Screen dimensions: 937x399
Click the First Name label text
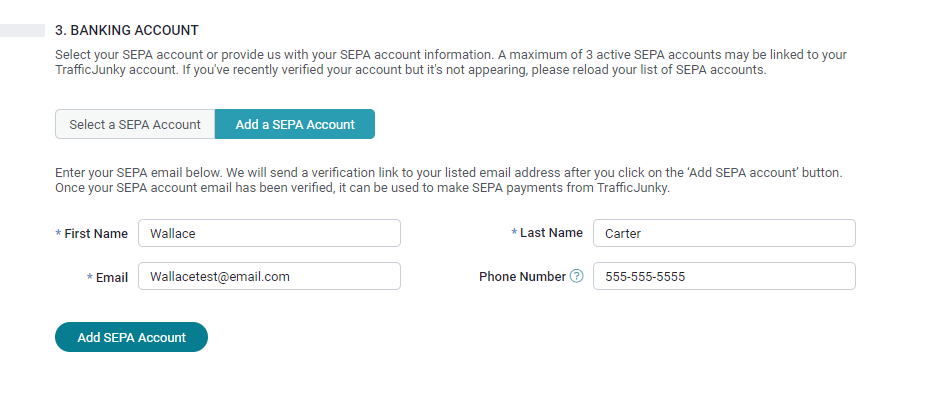96,234
